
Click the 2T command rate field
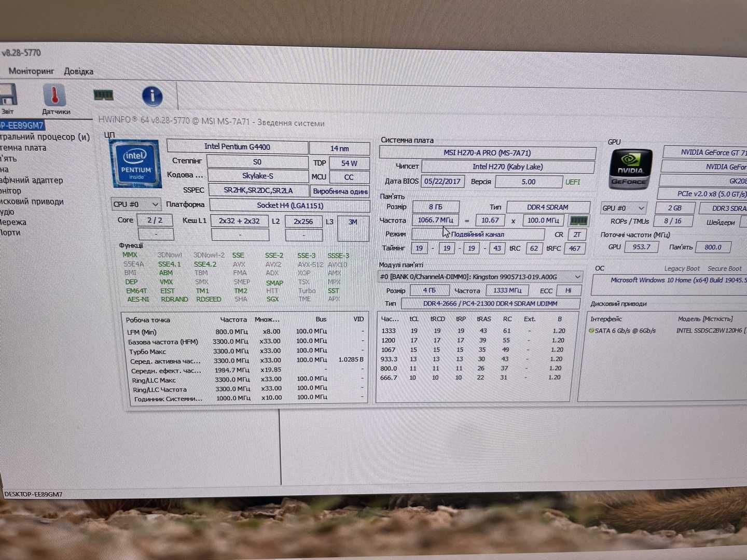tap(577, 234)
